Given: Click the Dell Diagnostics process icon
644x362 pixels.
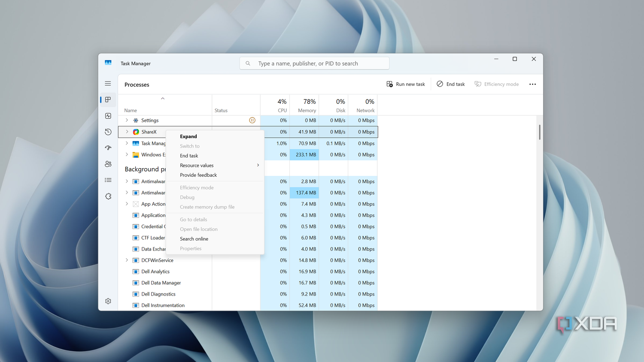Looking at the screenshot, I should 136,294.
